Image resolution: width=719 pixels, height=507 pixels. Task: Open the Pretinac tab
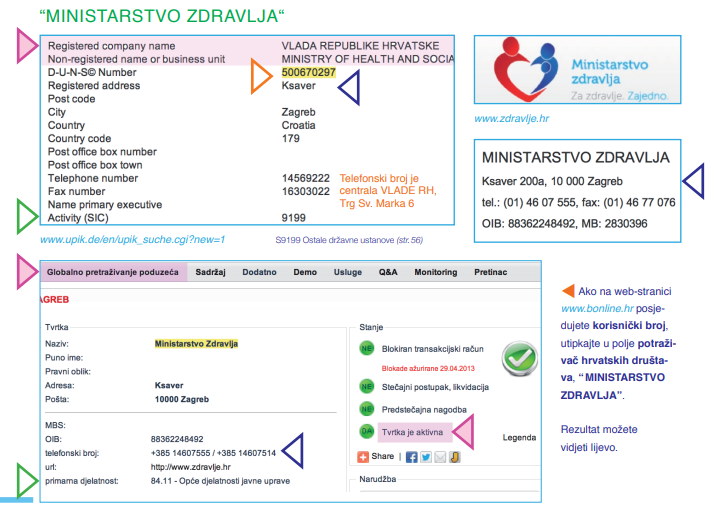click(491, 272)
